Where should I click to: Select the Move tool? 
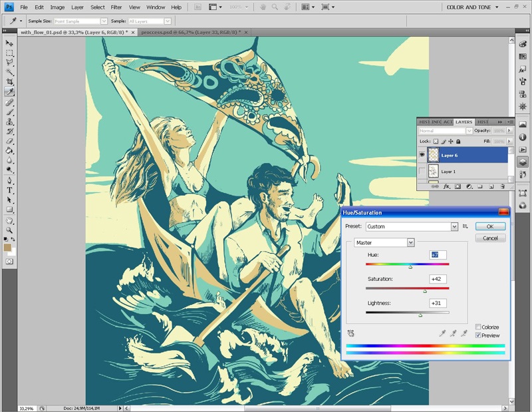pos(9,43)
